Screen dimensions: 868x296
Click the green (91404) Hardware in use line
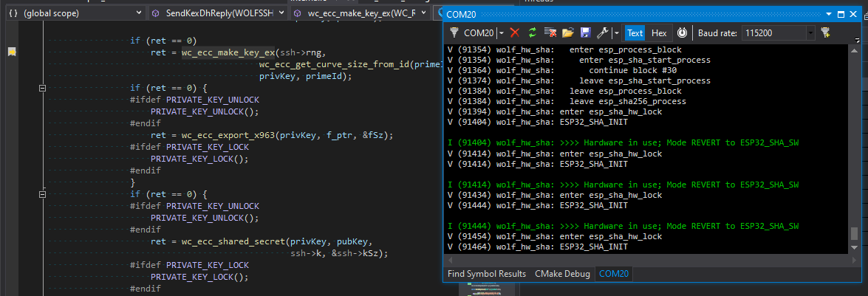click(x=623, y=142)
